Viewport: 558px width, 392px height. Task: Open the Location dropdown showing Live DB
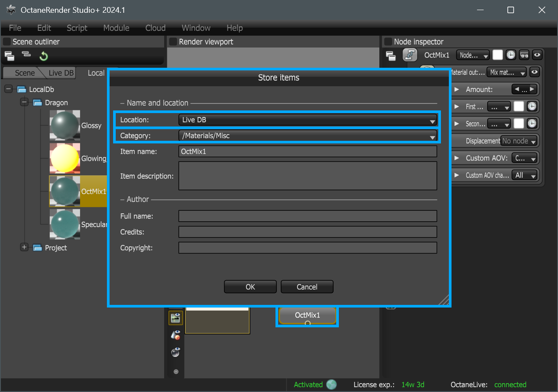click(307, 120)
